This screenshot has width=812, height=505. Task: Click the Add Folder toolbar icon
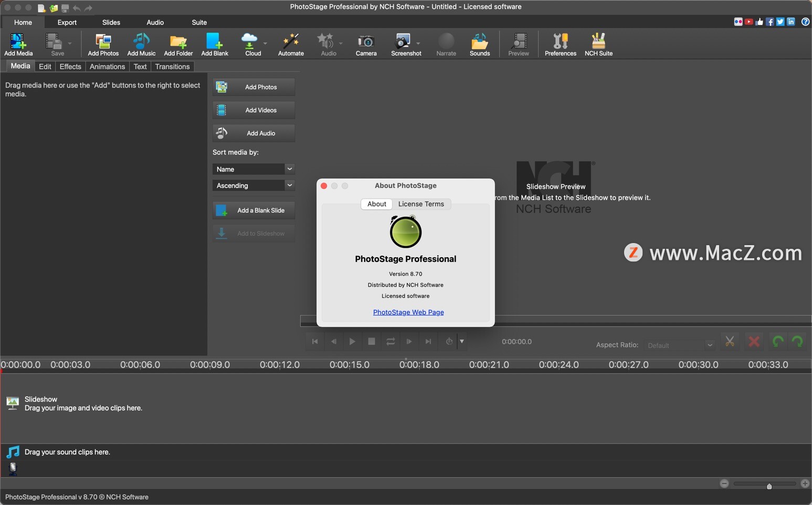178,45
